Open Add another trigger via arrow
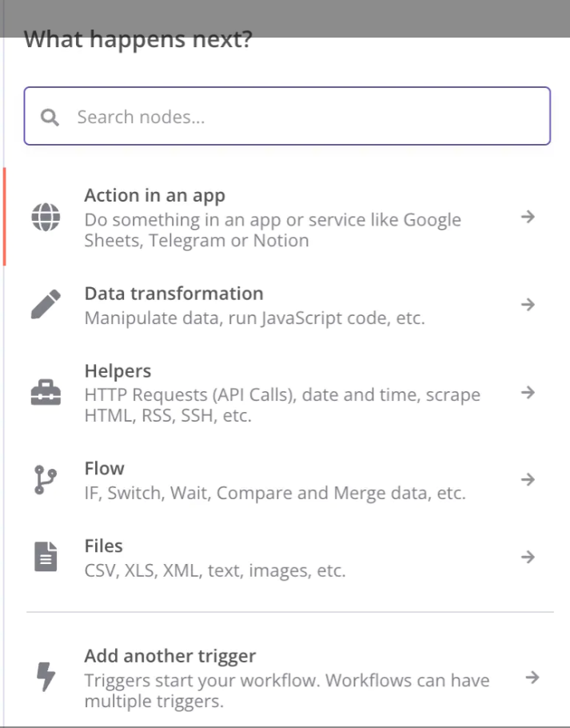Image resolution: width=570 pixels, height=728 pixels. (x=532, y=678)
